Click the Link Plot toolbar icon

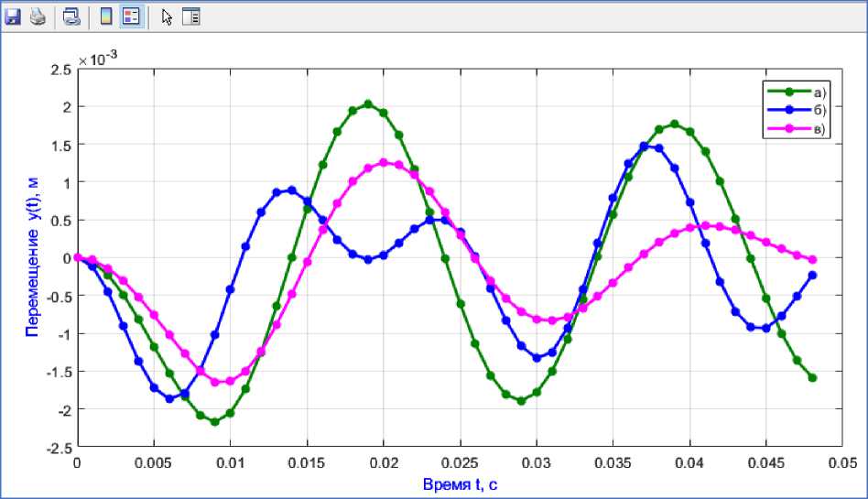[x=71, y=17]
